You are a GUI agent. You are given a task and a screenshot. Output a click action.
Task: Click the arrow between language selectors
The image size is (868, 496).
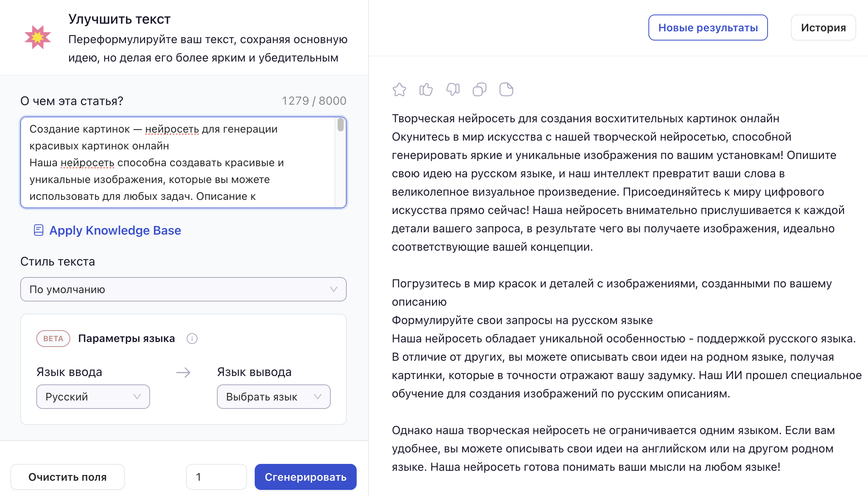tap(183, 372)
